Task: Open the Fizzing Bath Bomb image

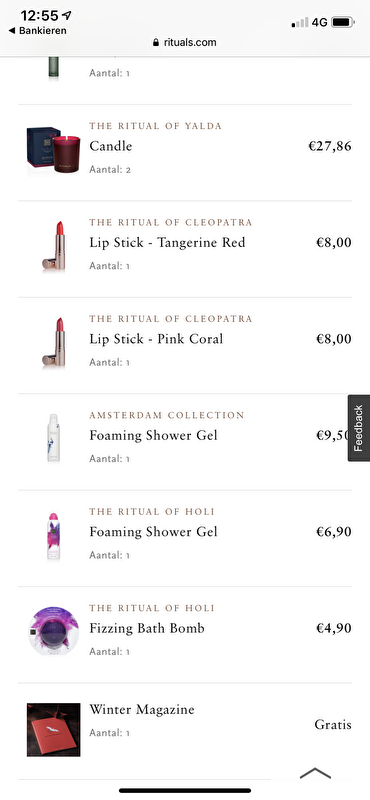Action: pyautogui.click(x=54, y=631)
